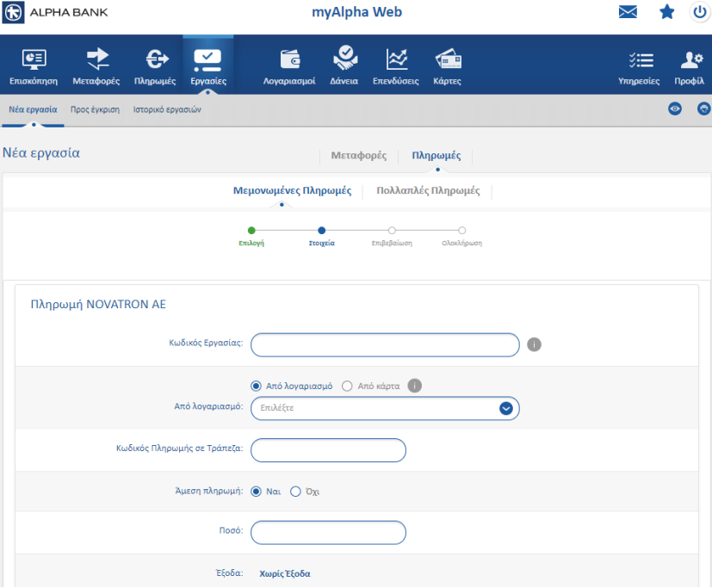Click the Νέα εργασία page heading

[x=41, y=152]
